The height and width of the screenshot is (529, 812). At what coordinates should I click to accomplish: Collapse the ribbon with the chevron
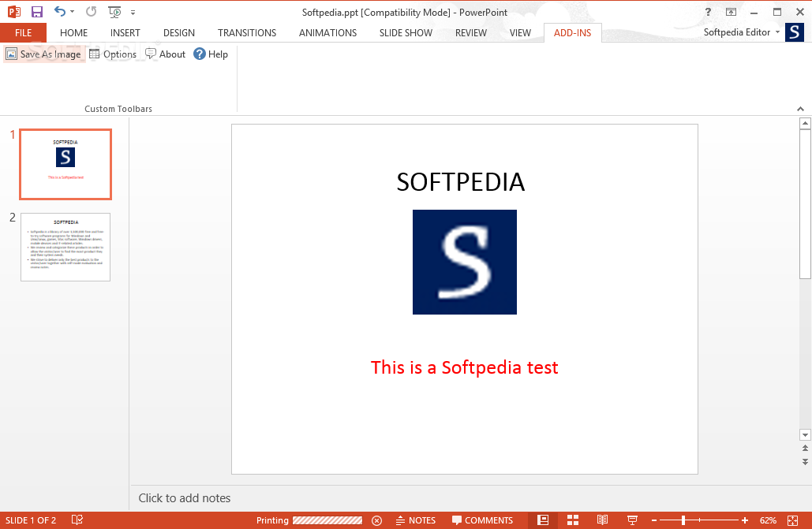coord(800,109)
